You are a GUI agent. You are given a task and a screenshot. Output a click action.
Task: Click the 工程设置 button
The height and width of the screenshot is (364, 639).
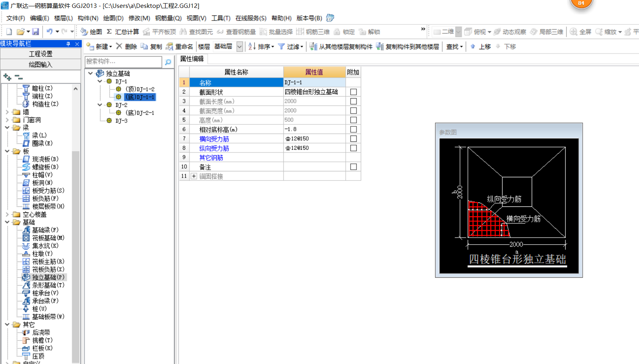point(41,54)
